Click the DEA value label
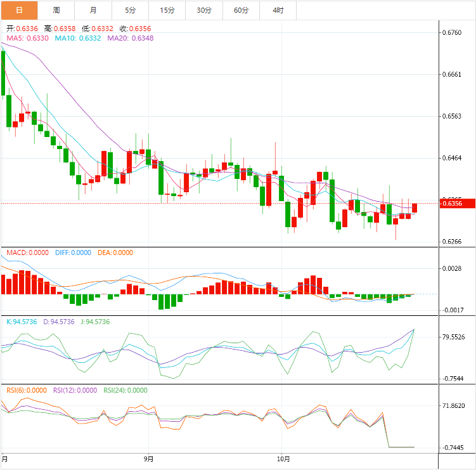This screenshot has height=472, width=476. coord(115,252)
